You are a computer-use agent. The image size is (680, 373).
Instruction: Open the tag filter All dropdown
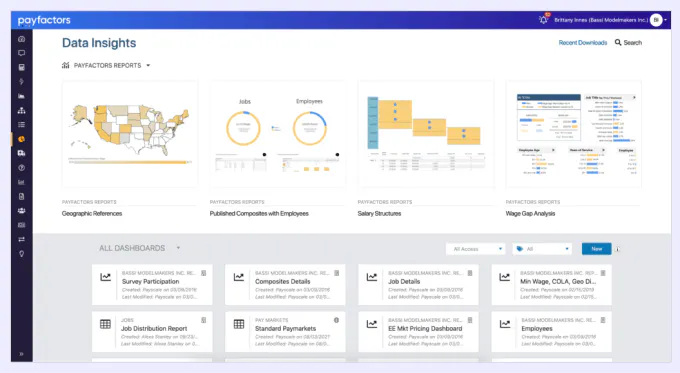pos(542,249)
